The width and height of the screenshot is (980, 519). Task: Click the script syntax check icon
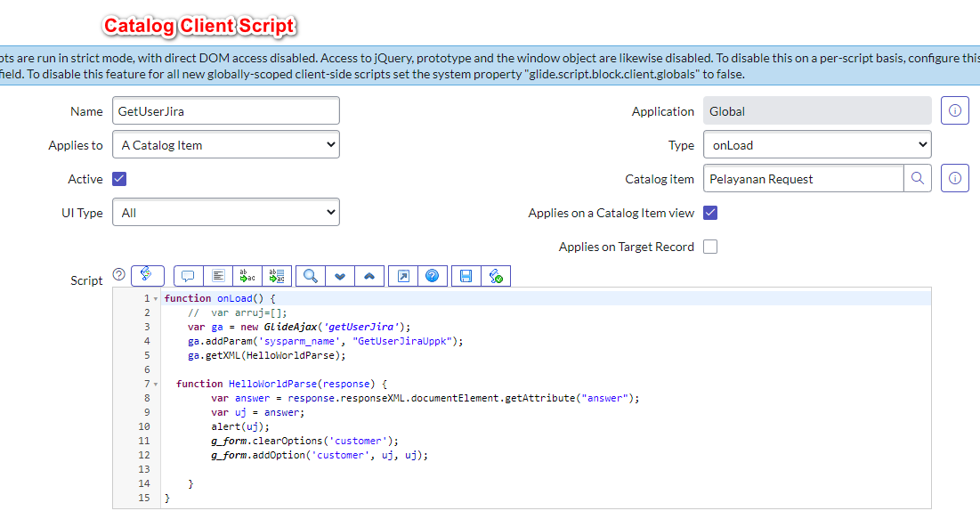[496, 276]
